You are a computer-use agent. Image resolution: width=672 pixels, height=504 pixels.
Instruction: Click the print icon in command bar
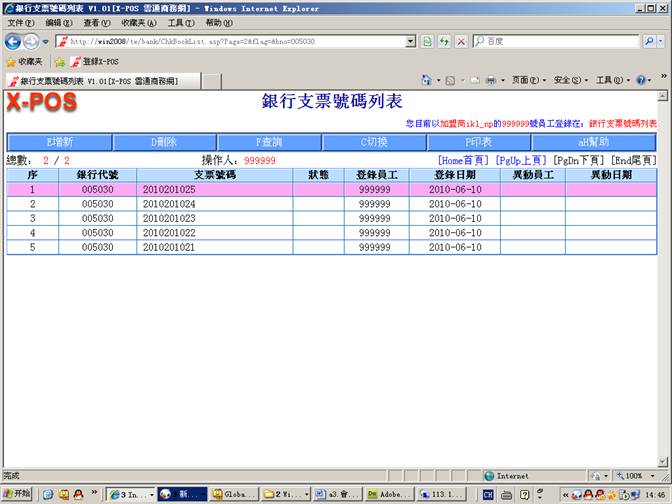(x=490, y=80)
